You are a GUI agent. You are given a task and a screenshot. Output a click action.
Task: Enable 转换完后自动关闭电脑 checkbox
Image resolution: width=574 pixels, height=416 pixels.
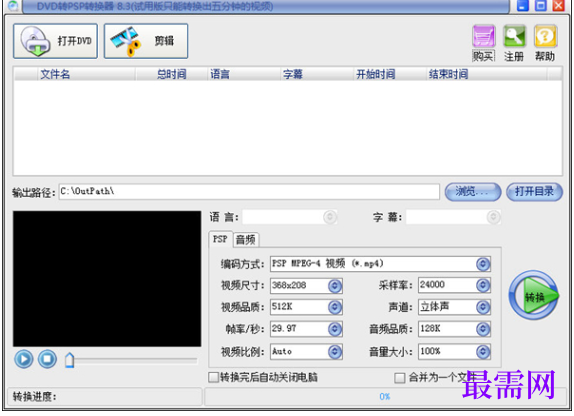[x=213, y=377]
